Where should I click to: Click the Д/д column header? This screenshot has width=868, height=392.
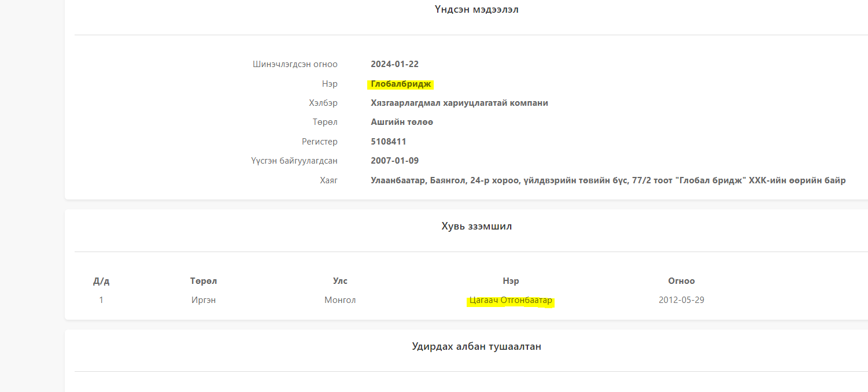point(101,281)
